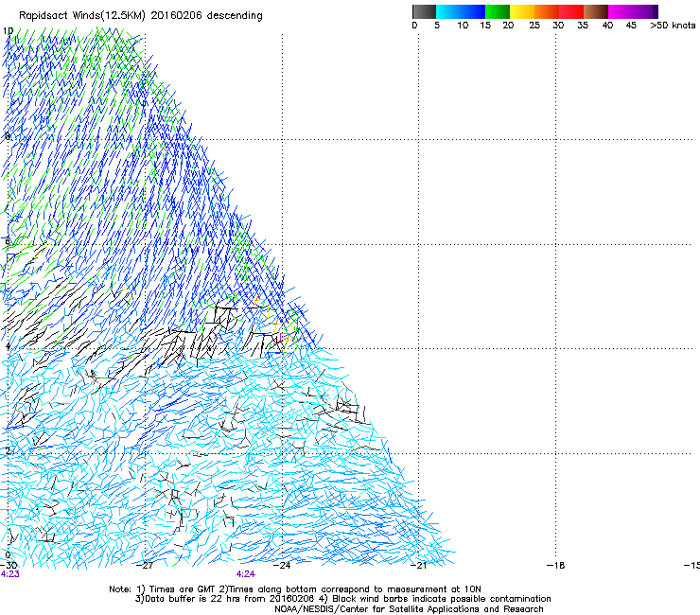Click the brown 35-40 knots color segment

click(x=596, y=11)
